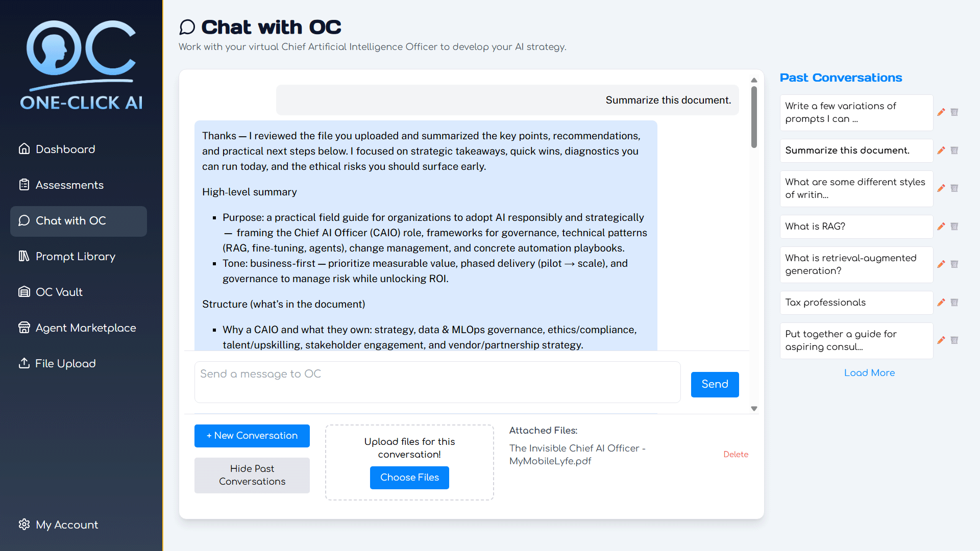Click the One-Click AI logo
The image size is (980, 551).
pos(81,65)
